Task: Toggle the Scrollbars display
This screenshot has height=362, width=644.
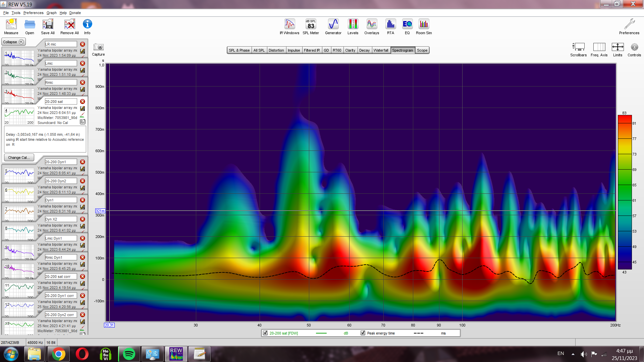Action: pos(578,47)
